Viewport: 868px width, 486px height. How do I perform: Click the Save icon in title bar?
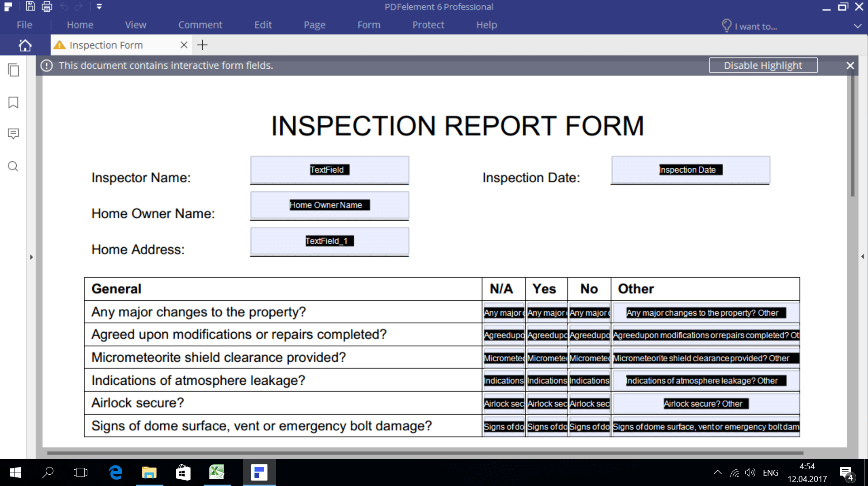pos(30,6)
